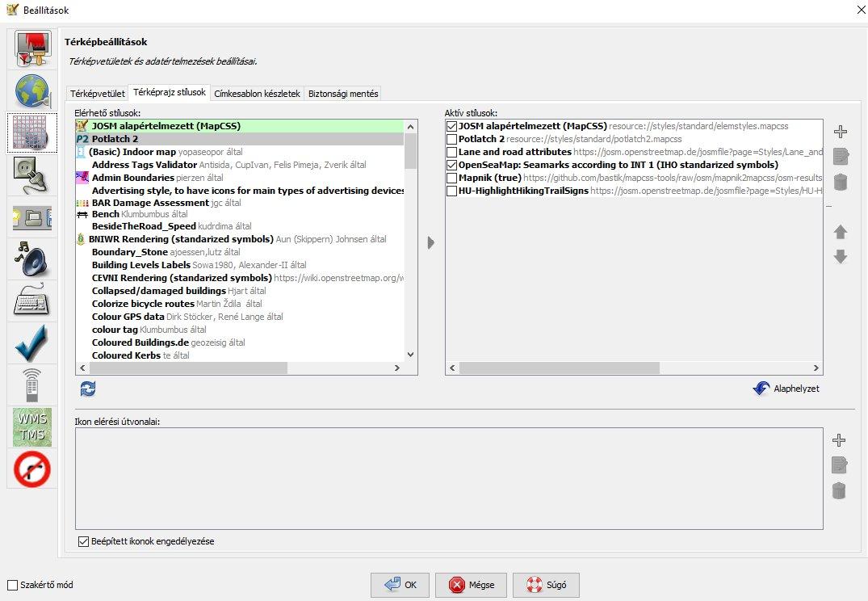Click the trash icon beside icon paths

[839, 491]
